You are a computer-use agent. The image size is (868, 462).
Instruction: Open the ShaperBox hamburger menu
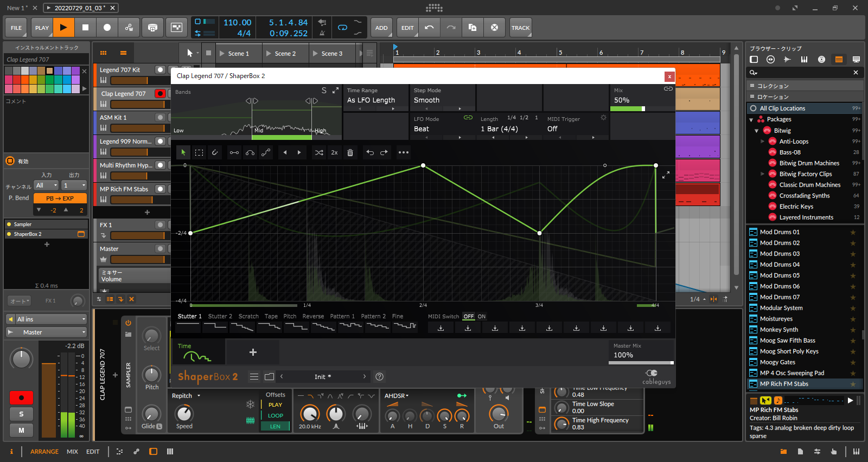[x=254, y=376]
